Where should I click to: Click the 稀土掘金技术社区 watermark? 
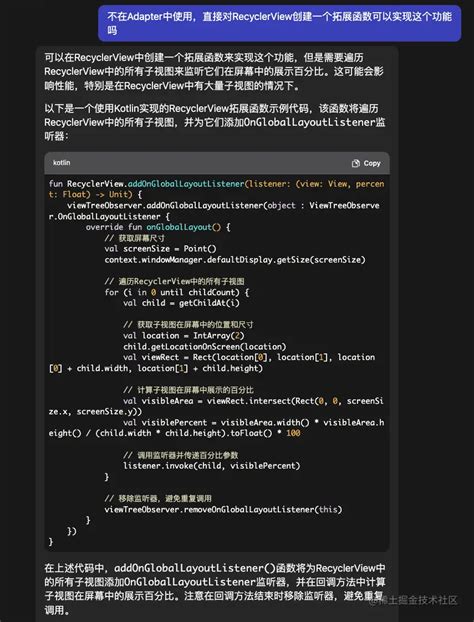click(413, 601)
